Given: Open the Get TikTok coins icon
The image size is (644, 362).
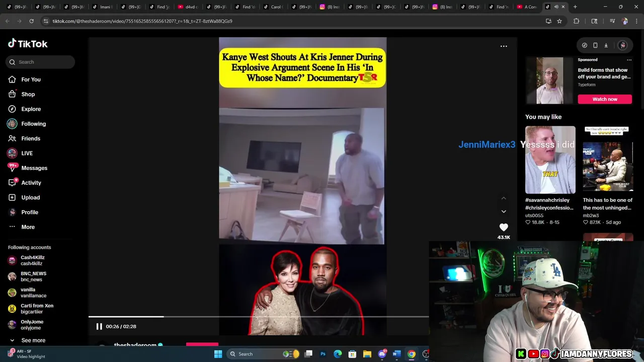Looking at the screenshot, I should tap(584, 45).
